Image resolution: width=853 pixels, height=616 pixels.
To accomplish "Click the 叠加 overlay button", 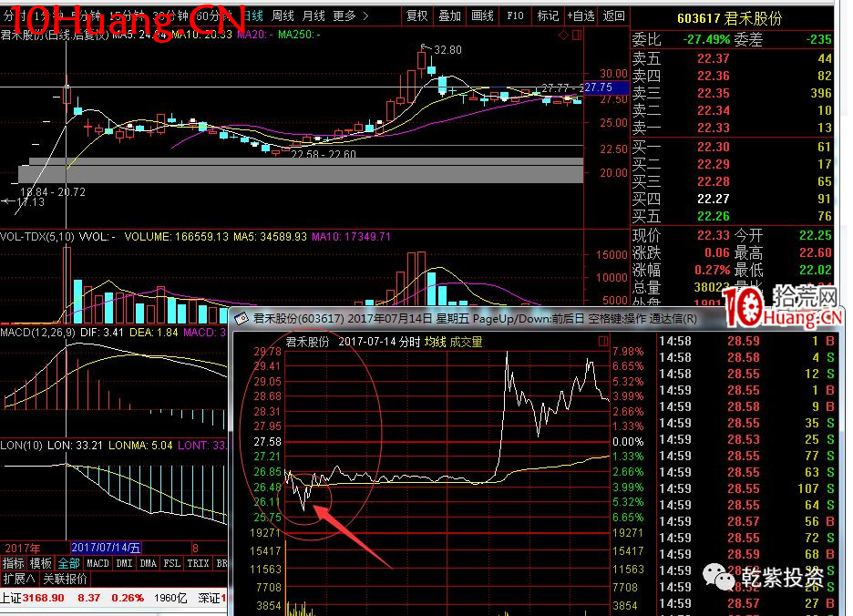I will click(x=450, y=15).
